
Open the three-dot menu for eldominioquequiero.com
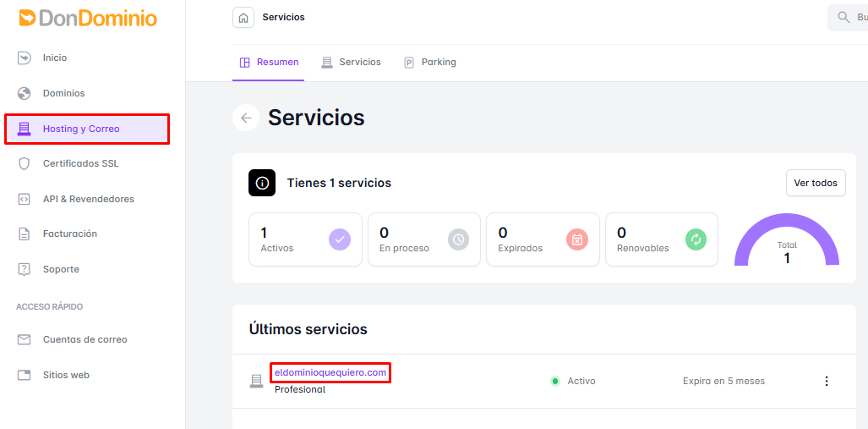pos(827,381)
